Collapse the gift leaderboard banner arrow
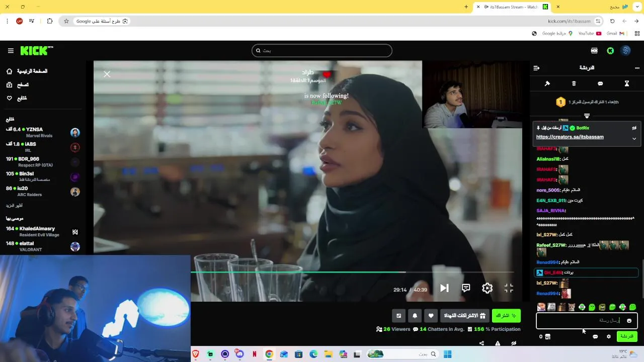 (587, 116)
